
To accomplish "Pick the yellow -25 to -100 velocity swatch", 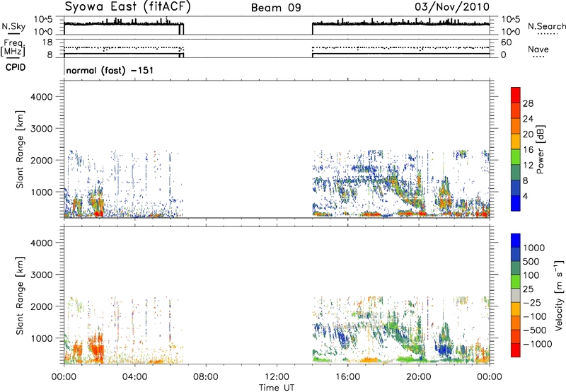I will click(516, 309).
